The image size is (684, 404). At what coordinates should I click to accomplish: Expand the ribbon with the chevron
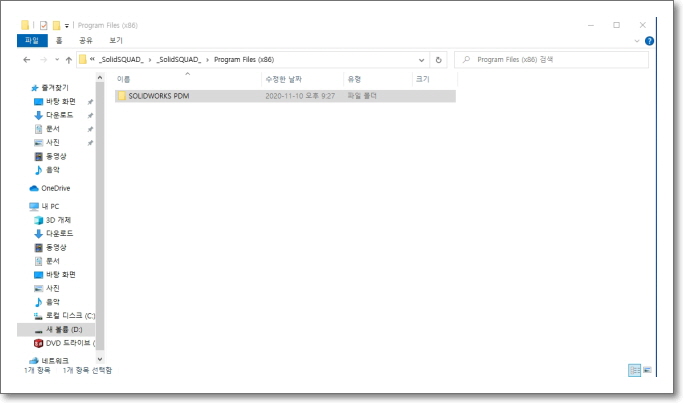636,41
